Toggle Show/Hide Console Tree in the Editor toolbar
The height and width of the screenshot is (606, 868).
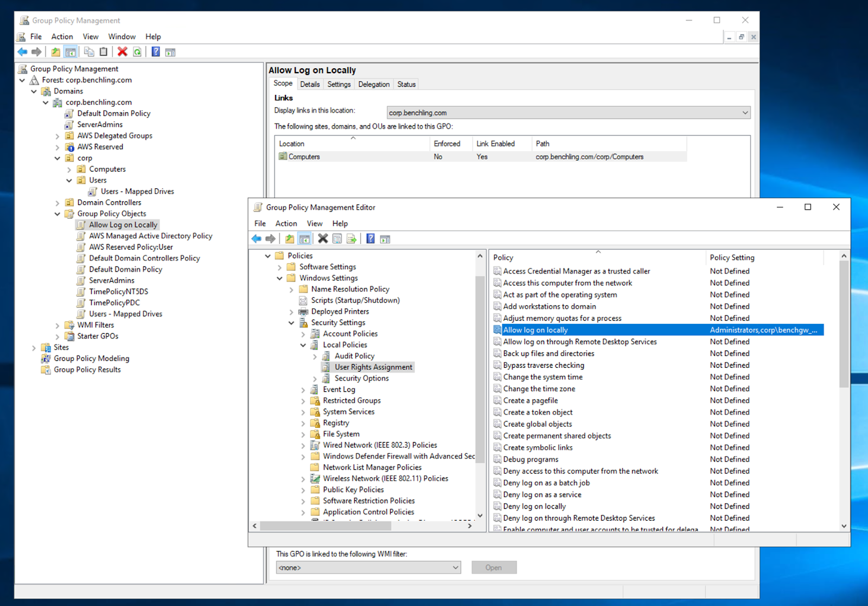coord(304,239)
